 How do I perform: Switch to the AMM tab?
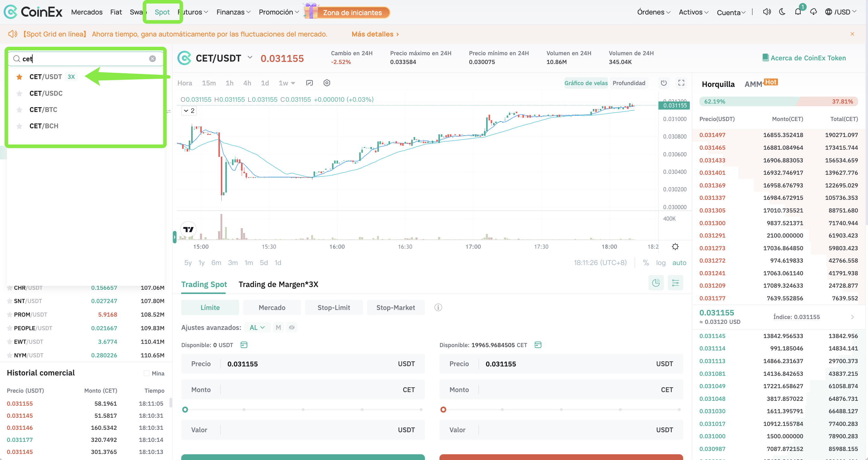[754, 84]
